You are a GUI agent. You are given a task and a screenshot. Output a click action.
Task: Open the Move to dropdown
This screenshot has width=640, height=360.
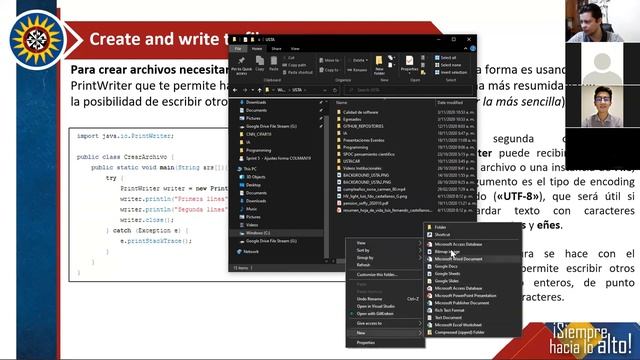pos(329,60)
